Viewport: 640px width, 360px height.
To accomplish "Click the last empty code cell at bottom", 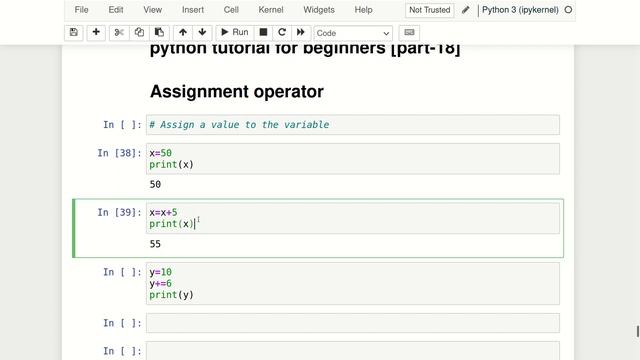I will click(x=353, y=351).
